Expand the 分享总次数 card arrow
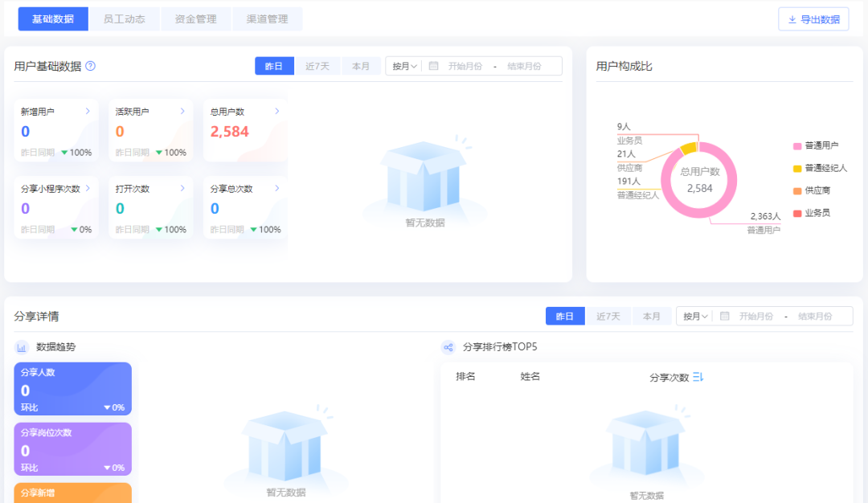Image resolution: width=868 pixels, height=503 pixels. click(276, 188)
